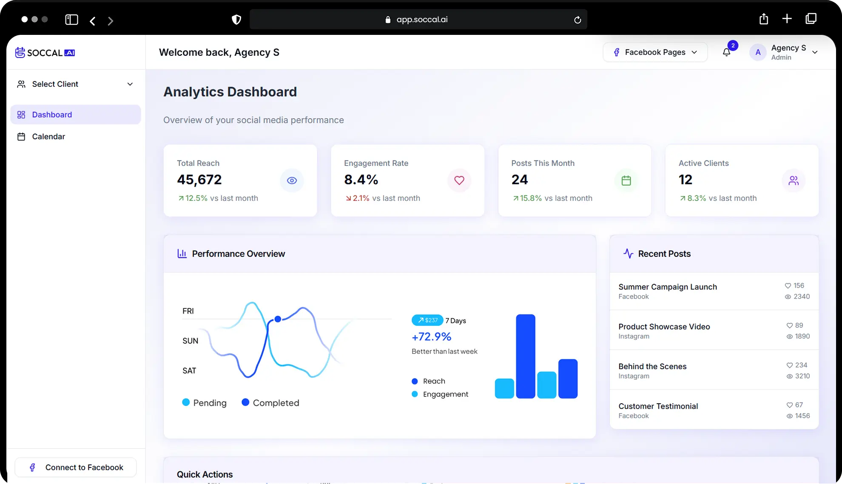Click the Connect to Facebook button
The height and width of the screenshot is (504, 842).
click(76, 467)
